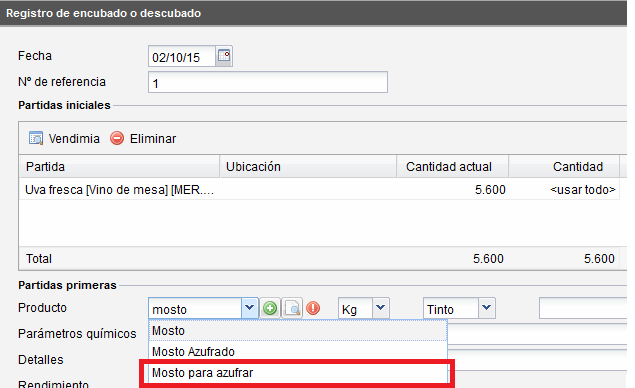Screen dimensions: 635x388
Task: Expand the Producto dropdown arrow
Action: tap(249, 309)
